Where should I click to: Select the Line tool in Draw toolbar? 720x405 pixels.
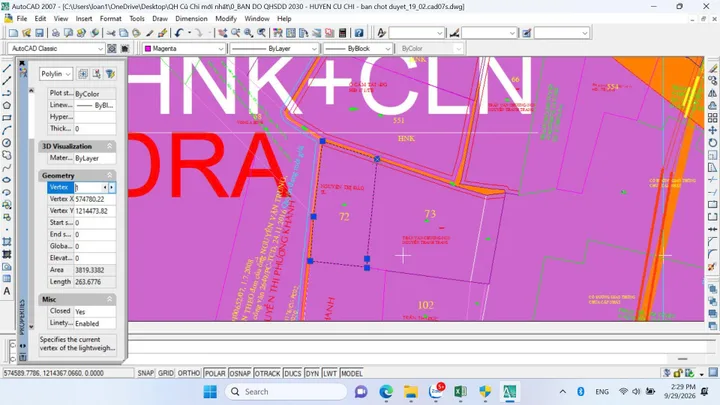tap(7, 69)
